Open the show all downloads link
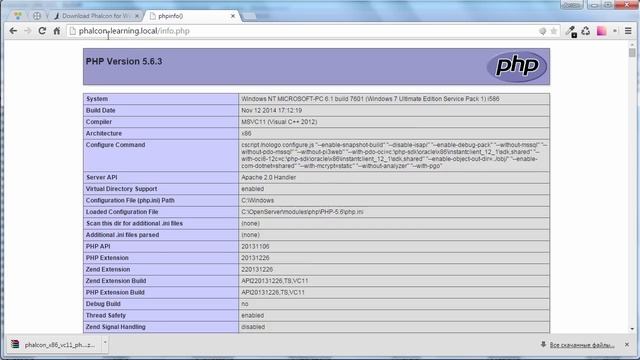 582,345
